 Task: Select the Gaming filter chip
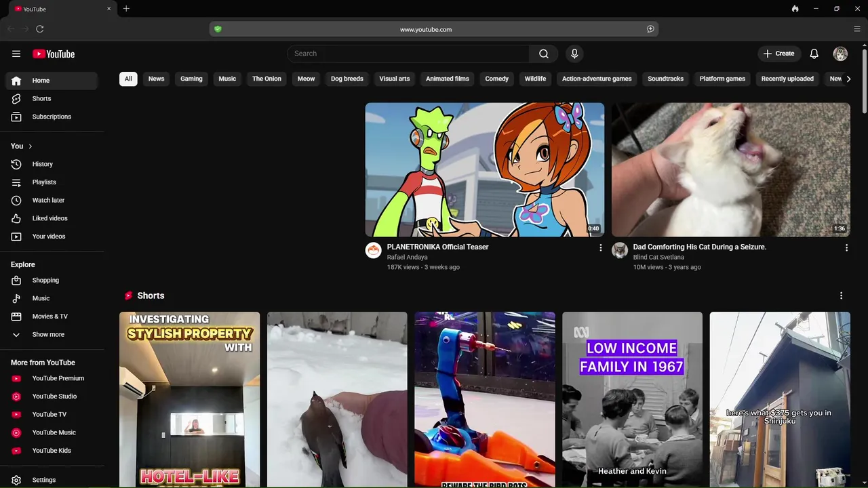pos(191,79)
